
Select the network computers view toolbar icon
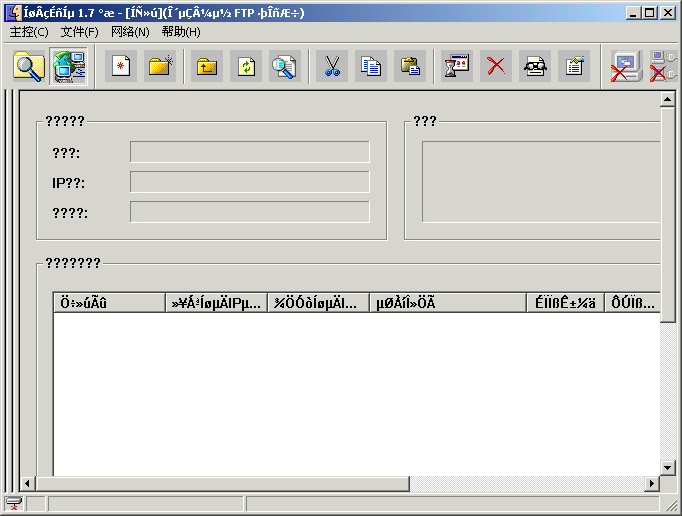point(68,67)
